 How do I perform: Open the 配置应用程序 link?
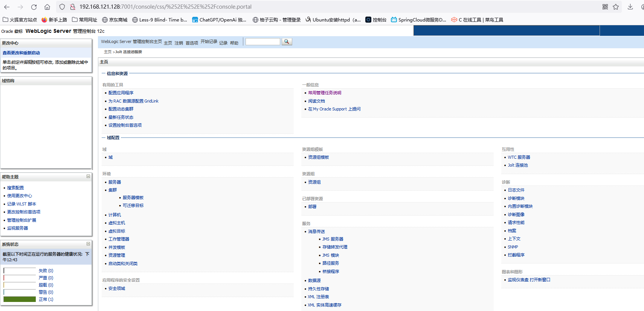pyautogui.click(x=121, y=93)
